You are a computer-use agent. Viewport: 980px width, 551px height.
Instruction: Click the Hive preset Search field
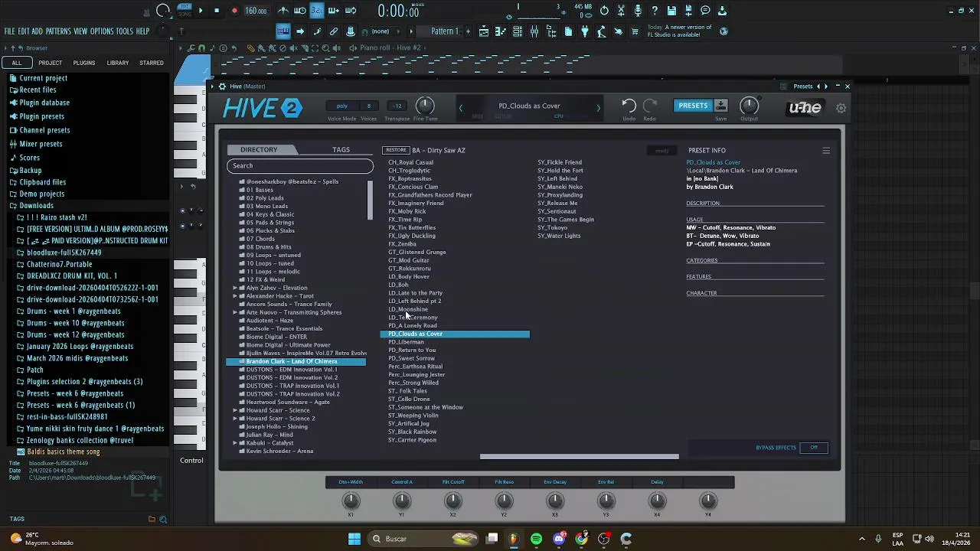[299, 166]
